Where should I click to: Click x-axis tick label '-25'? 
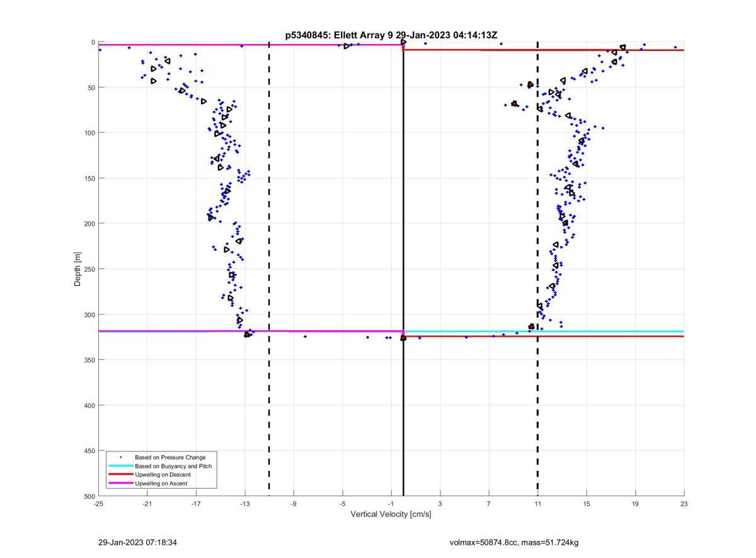click(x=98, y=504)
